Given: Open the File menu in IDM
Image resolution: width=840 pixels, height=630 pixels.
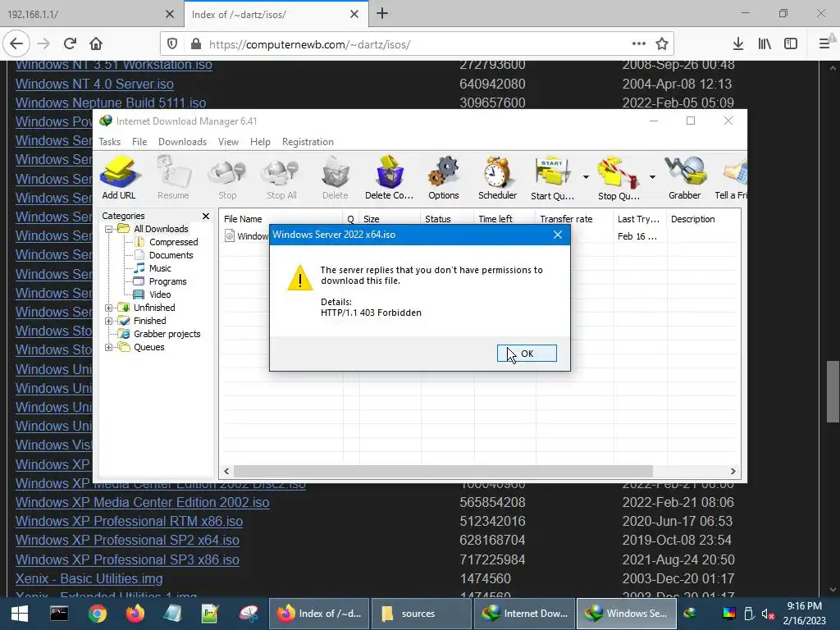Looking at the screenshot, I should tap(139, 141).
